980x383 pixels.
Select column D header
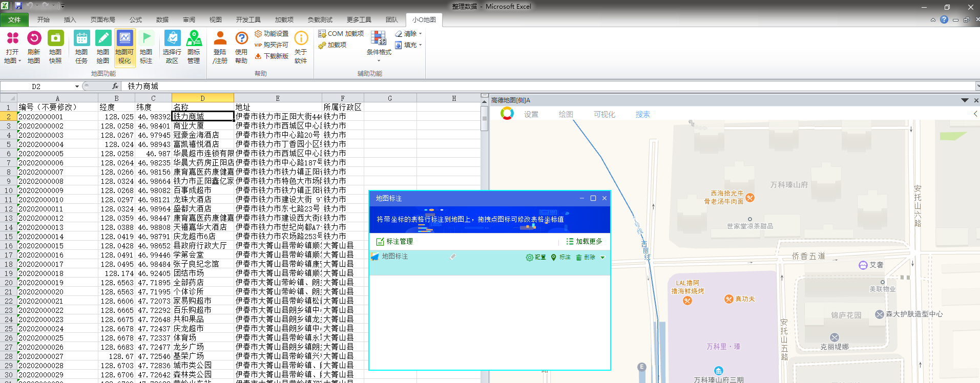202,98
